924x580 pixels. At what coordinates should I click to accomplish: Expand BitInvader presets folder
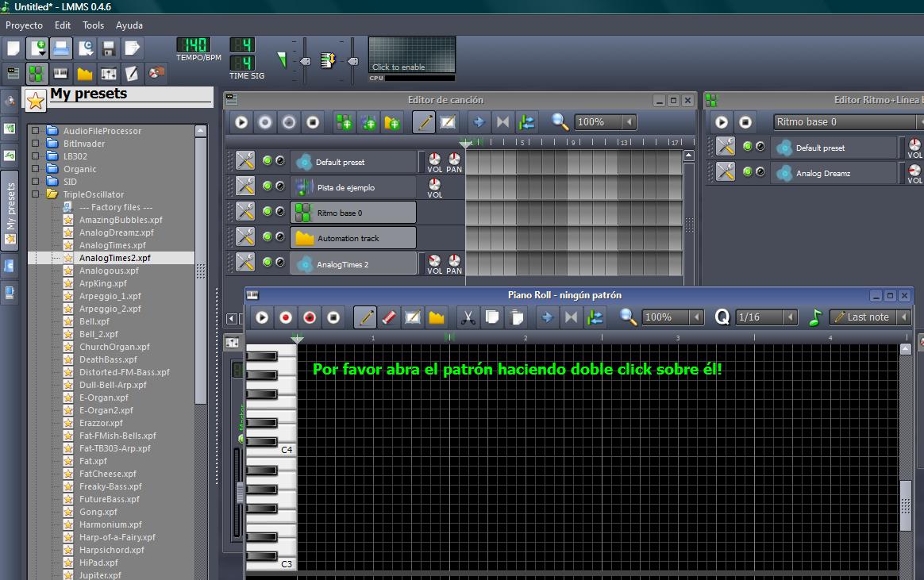pyautogui.click(x=36, y=143)
